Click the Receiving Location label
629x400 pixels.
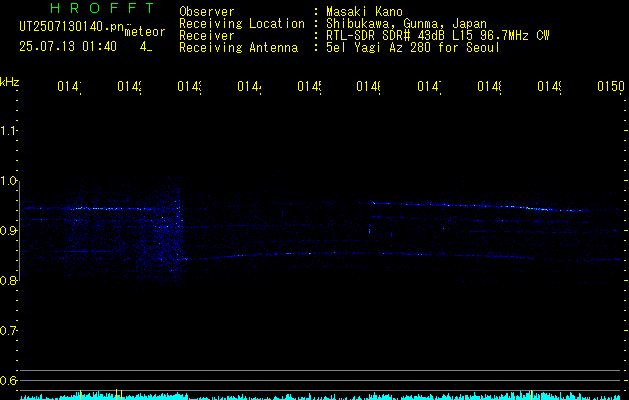[x=242, y=24]
